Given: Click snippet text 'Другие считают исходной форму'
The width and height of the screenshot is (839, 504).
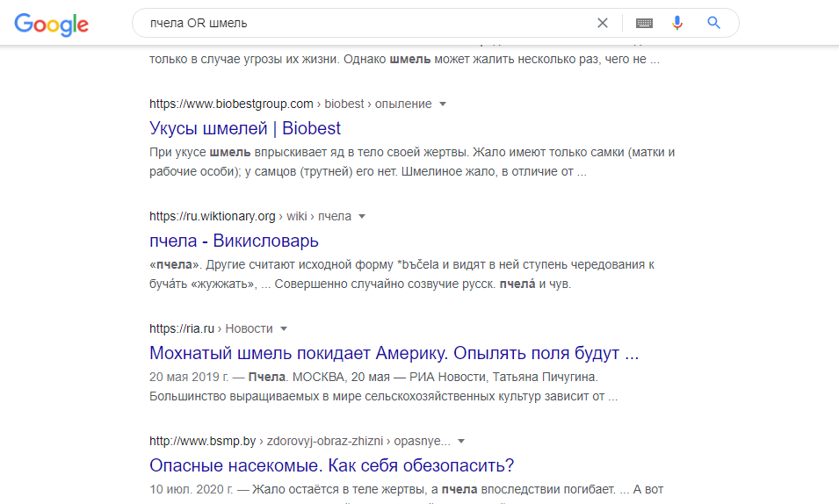Looking at the screenshot, I should pos(300,265).
